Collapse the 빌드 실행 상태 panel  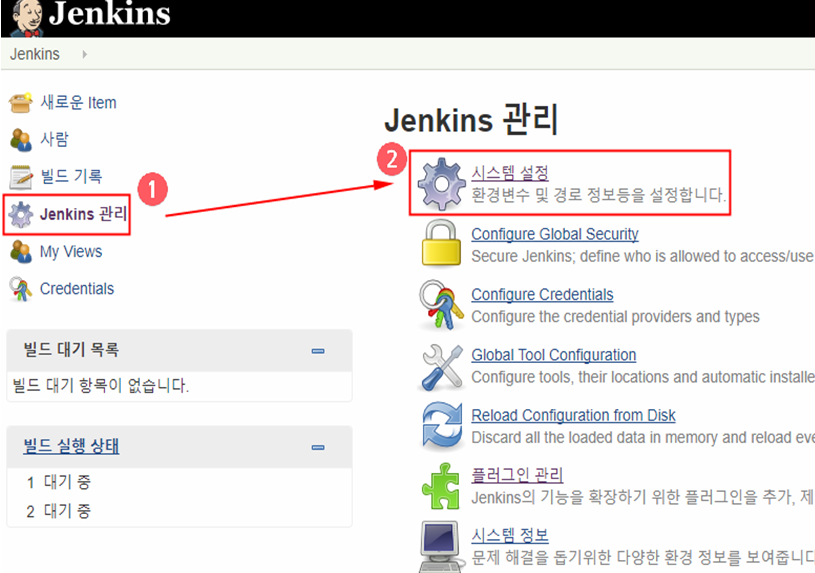coord(318,447)
